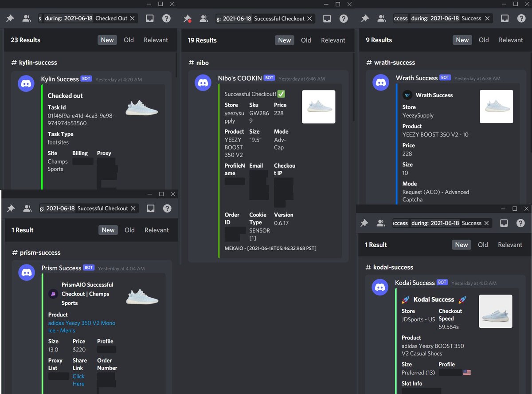Click the Nibo's COOKIN username
This screenshot has width=532, height=394.
(x=240, y=79)
